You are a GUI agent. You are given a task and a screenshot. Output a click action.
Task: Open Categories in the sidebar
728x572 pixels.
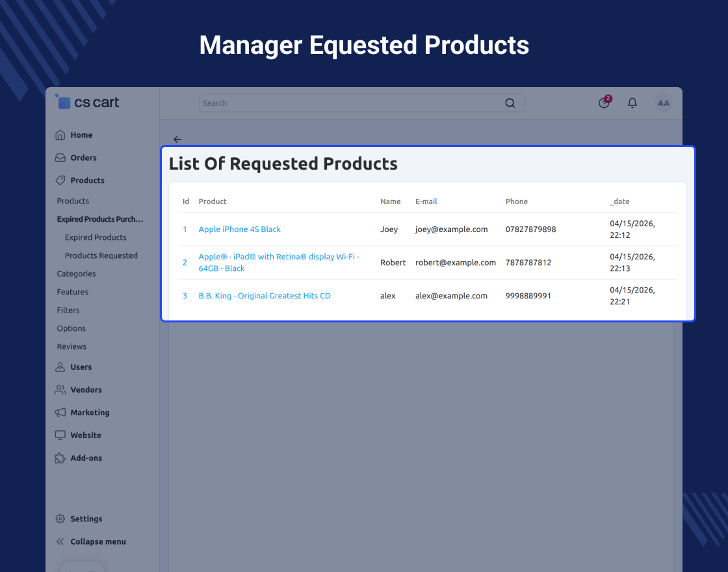[x=76, y=274]
